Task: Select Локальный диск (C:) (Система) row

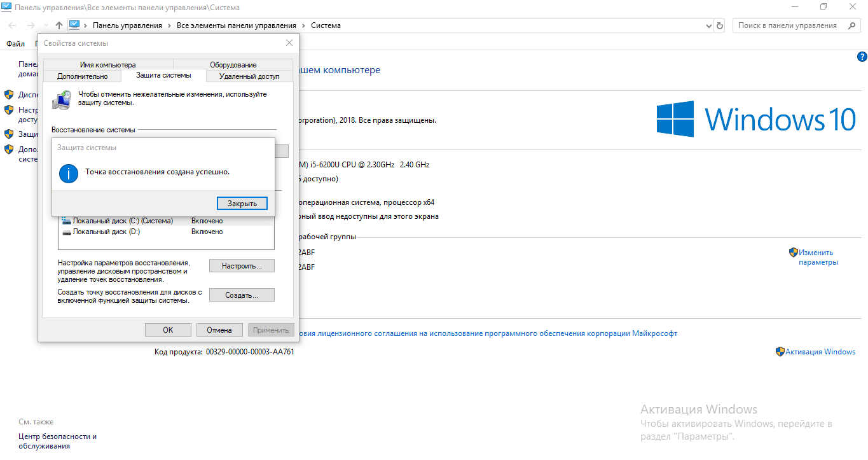Action: point(167,221)
